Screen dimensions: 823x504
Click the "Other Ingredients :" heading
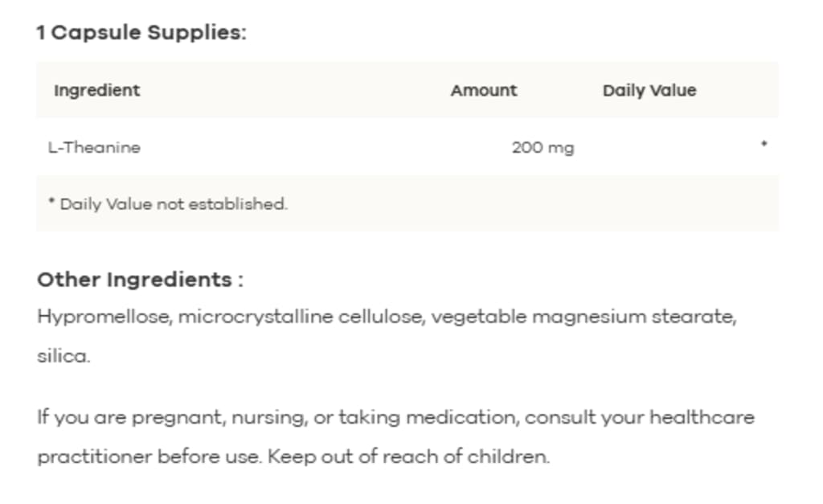tap(140, 279)
